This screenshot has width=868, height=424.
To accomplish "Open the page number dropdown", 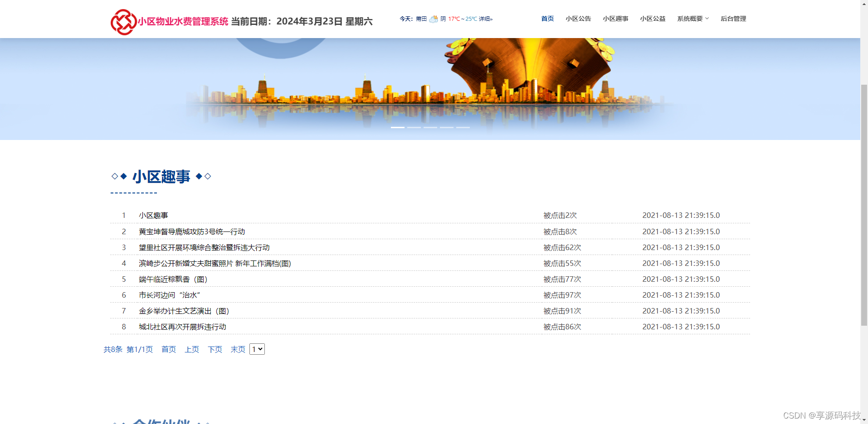I will click(x=257, y=349).
